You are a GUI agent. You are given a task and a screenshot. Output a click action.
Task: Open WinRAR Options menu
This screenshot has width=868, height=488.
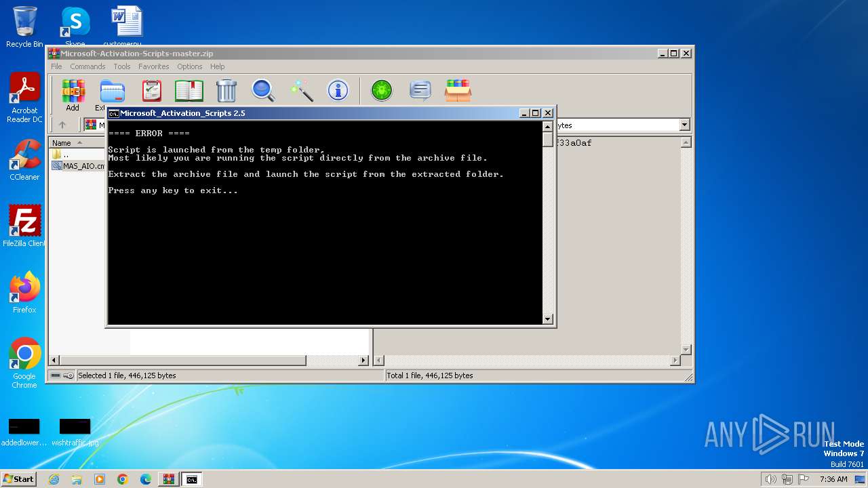[x=190, y=66]
